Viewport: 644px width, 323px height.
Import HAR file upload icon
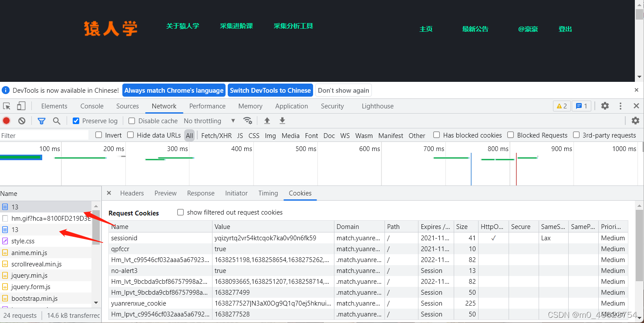[267, 121]
